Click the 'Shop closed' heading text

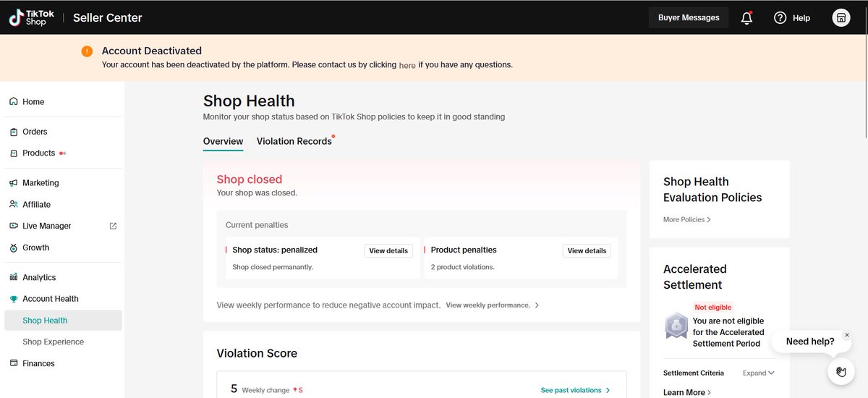(250, 179)
